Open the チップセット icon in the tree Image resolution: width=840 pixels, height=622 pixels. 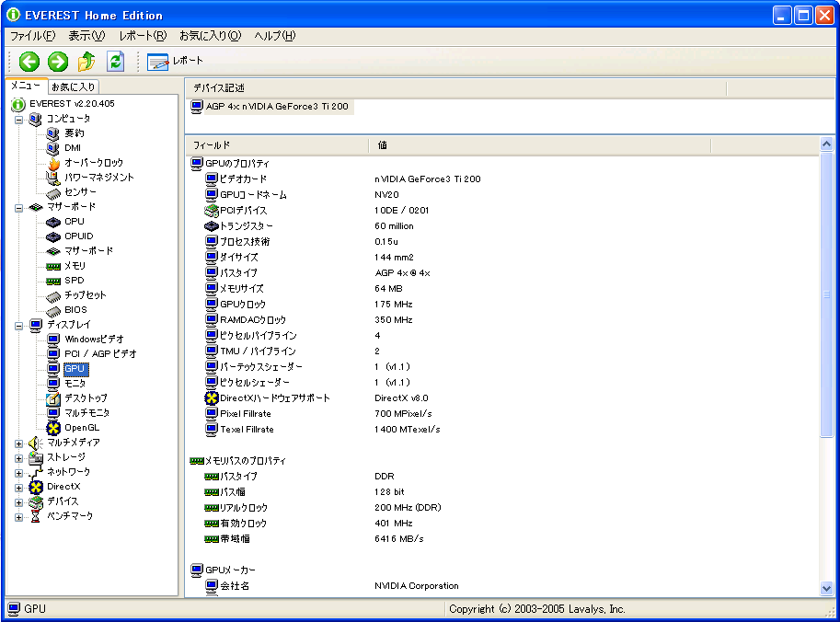(53, 296)
